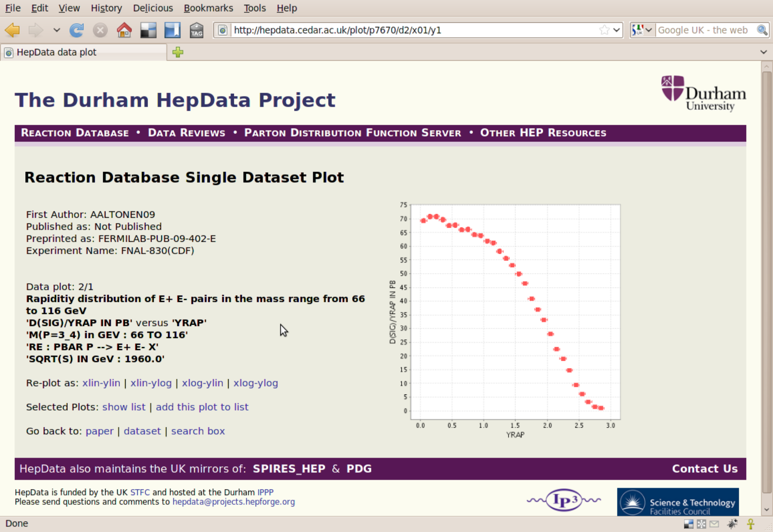This screenshot has width=773, height=532.
Task: Open the Delicious sidebar icon
Action: coord(172,30)
